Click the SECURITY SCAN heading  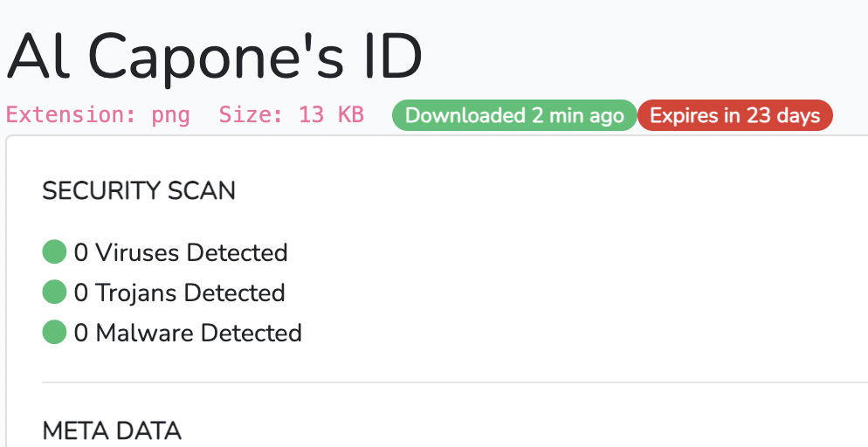[x=139, y=191]
